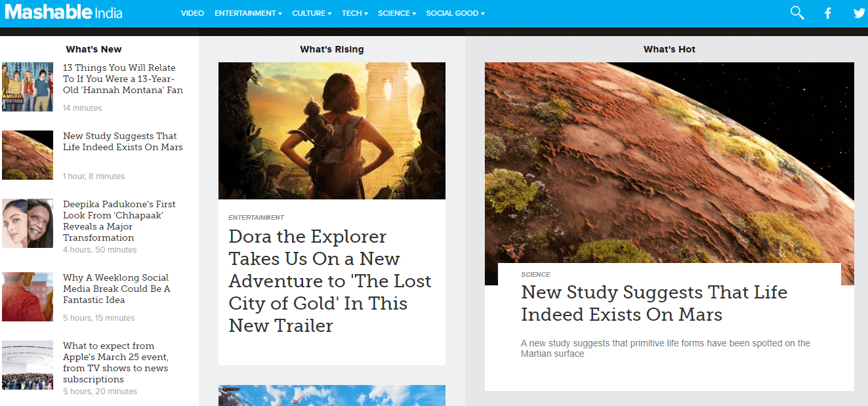
Task: Click the SCIENCE tag on the Mars article
Action: pyautogui.click(x=536, y=274)
